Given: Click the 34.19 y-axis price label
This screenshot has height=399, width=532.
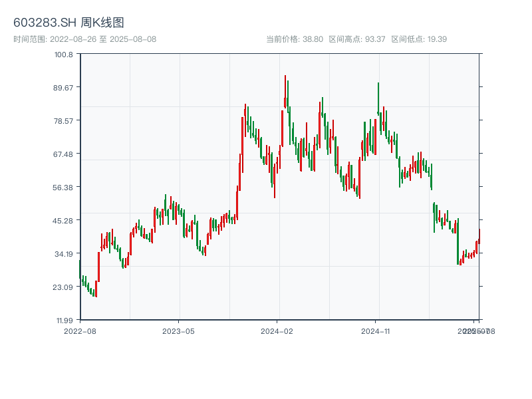Looking at the screenshot, I should (x=64, y=253).
